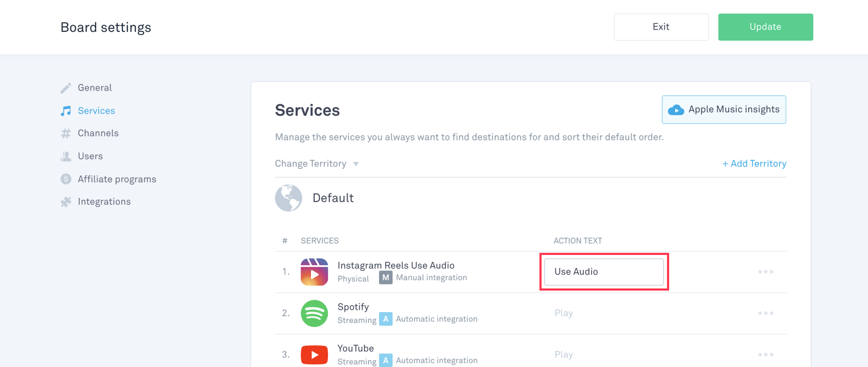Click the music note icon beside Services
The image size is (868, 367).
[66, 111]
